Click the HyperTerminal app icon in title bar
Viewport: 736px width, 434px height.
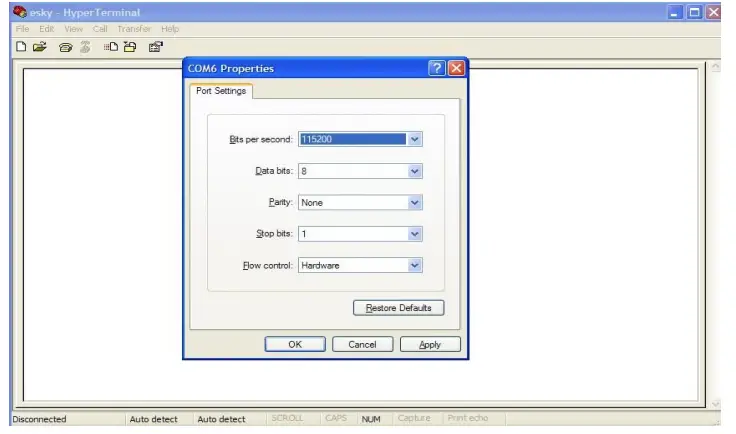pyautogui.click(x=20, y=12)
